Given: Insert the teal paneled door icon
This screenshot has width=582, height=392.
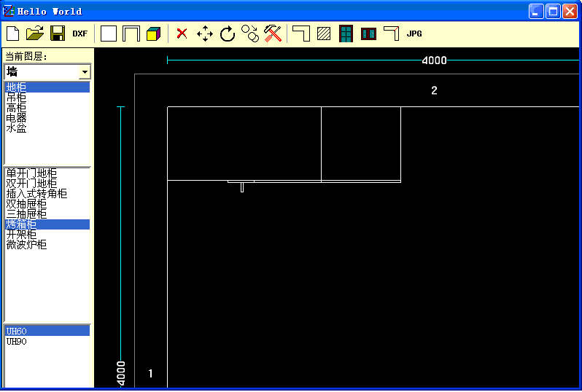Looking at the screenshot, I should pos(346,34).
